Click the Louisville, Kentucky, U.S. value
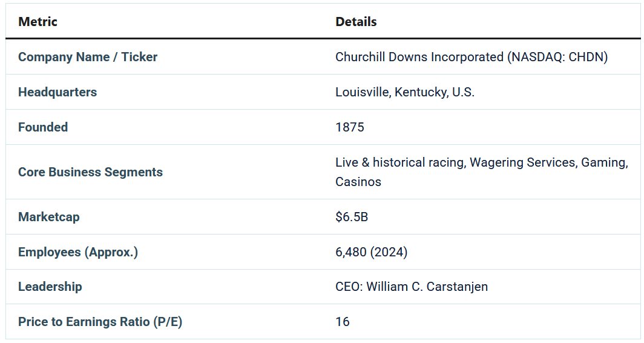Image resolution: width=644 pixels, height=343 pixels. point(405,92)
